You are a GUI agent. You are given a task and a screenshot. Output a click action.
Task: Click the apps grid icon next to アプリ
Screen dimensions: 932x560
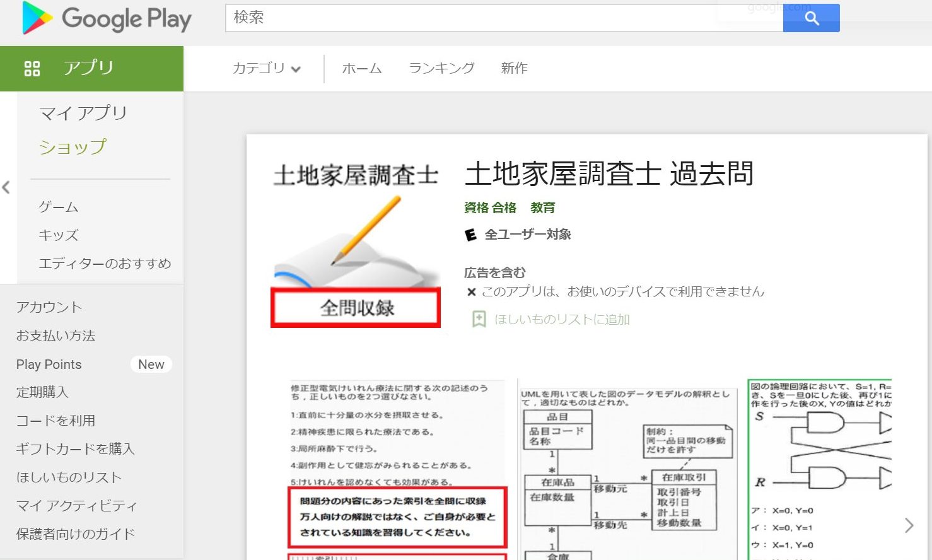point(32,68)
